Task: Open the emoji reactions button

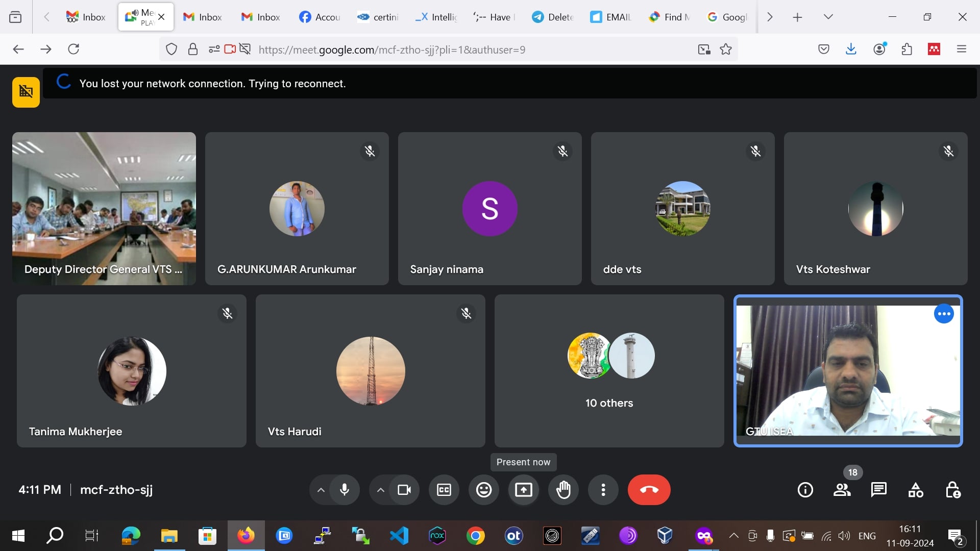Action: [483, 490]
